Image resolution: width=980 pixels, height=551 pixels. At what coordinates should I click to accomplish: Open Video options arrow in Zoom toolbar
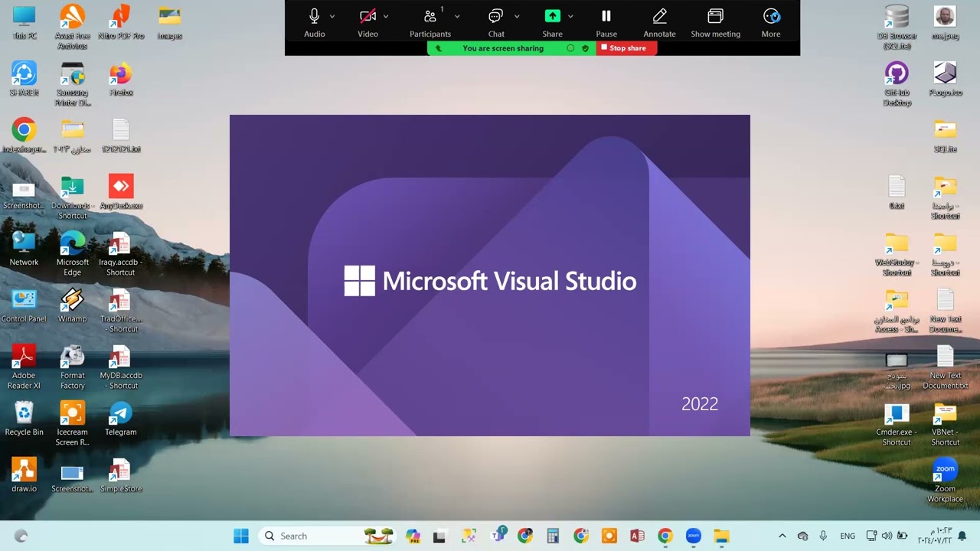tap(385, 16)
